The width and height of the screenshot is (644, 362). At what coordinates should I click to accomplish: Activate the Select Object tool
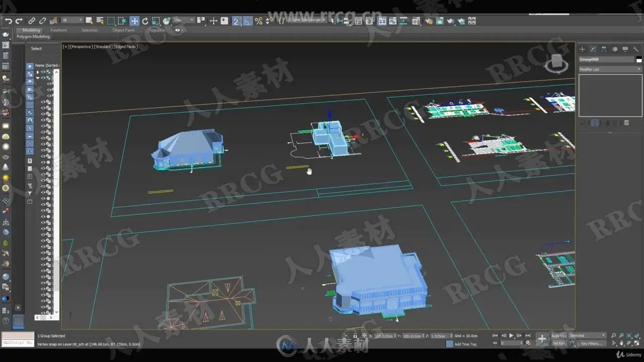90,21
